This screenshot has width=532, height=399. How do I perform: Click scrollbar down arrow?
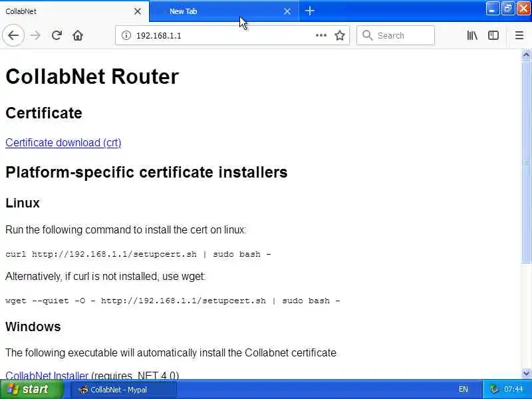click(x=526, y=374)
